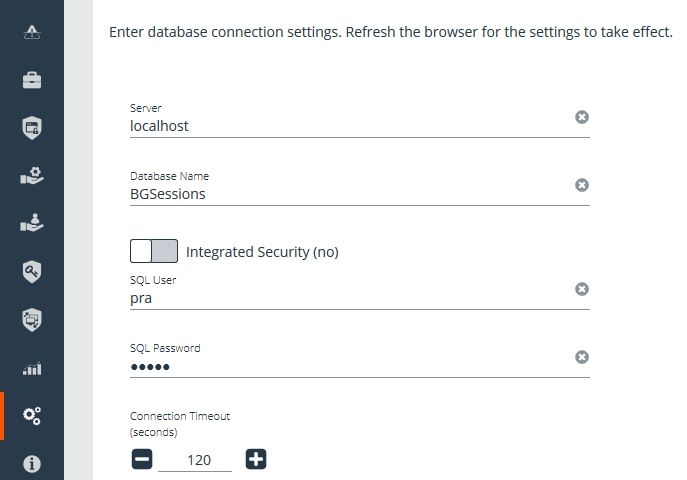Toggle the Integrated Security switch
This screenshot has height=480, width=687.
[154, 251]
